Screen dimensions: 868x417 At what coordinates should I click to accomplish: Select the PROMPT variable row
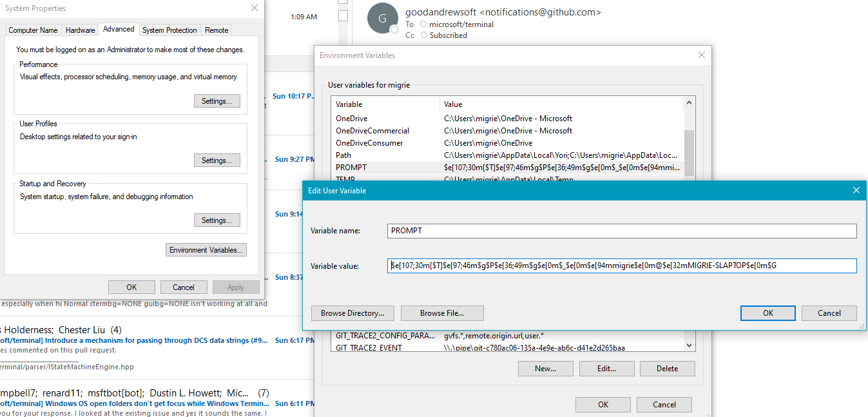click(508, 168)
